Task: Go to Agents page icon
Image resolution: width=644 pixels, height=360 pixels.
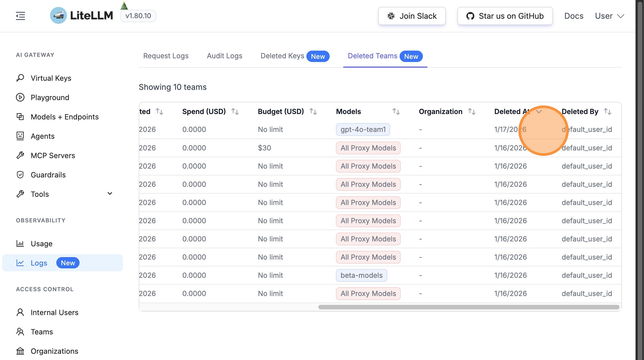Action: 20,136
